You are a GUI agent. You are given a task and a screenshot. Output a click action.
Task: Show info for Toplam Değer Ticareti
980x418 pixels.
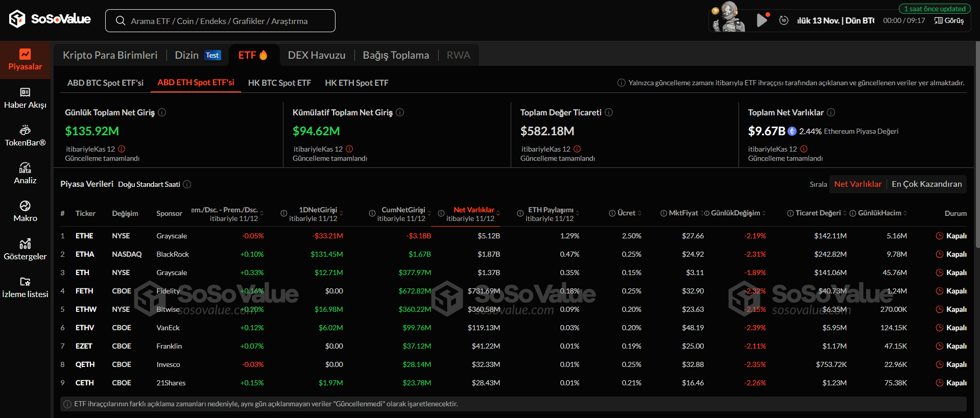[x=609, y=112]
